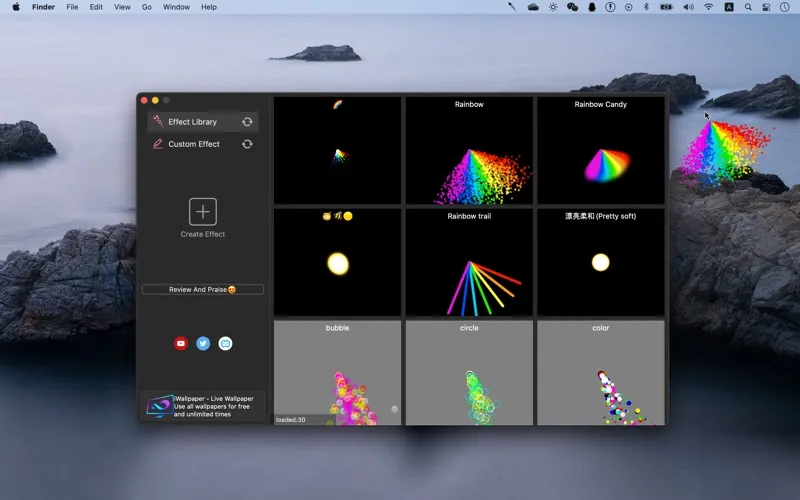Image resolution: width=800 pixels, height=500 pixels.
Task: Select the color effect thumbnail
Action: tap(601, 372)
